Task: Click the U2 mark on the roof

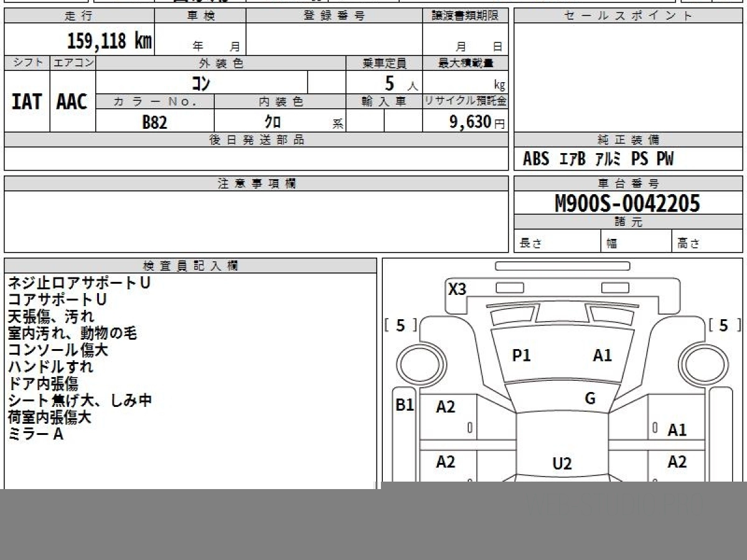Action: click(562, 464)
